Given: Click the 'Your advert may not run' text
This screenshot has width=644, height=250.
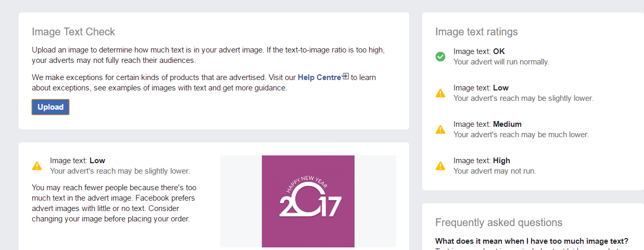Looking at the screenshot, I should coord(495,170).
